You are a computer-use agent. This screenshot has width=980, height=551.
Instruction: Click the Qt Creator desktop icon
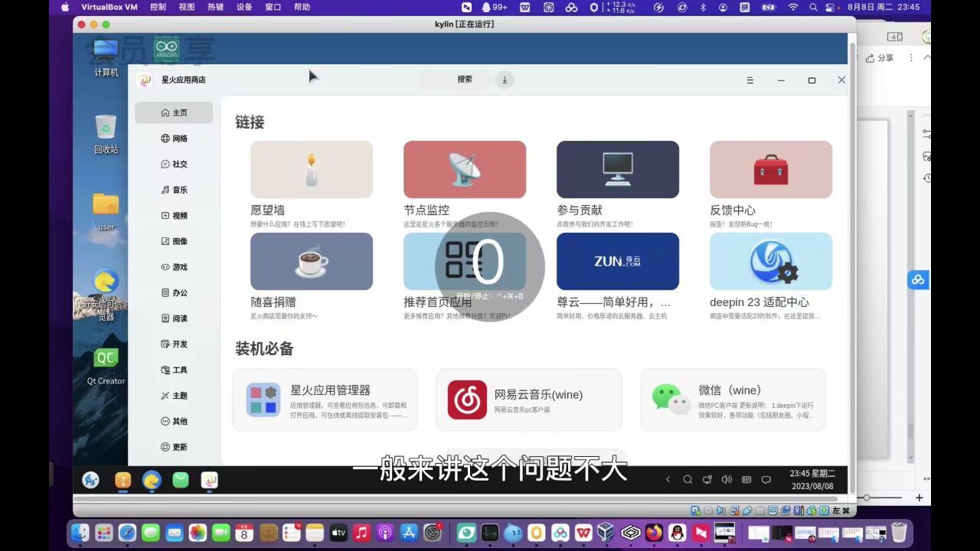[x=106, y=366]
